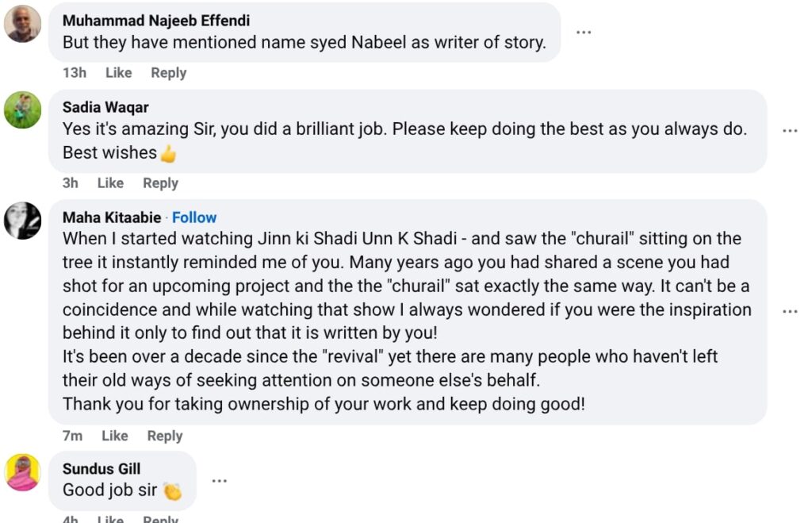Screen dimensions: 812x523
Task: Open options menu for Najeeb Effendi's comment
Action: click(584, 33)
